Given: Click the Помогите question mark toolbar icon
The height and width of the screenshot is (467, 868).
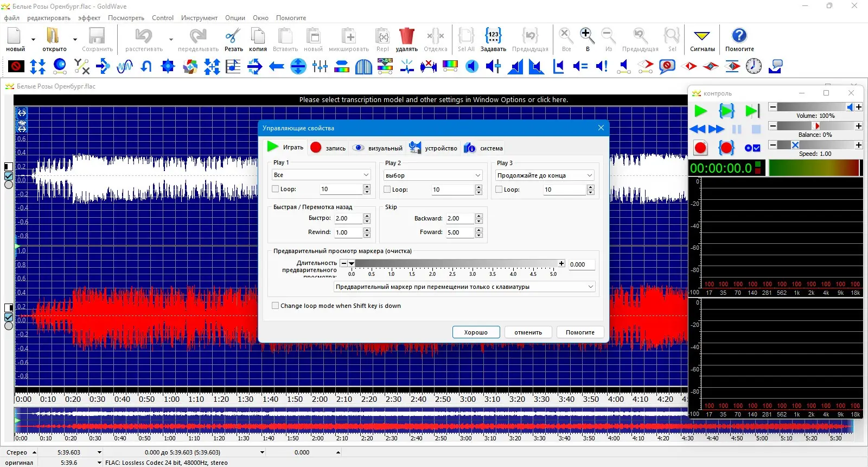Looking at the screenshot, I should pos(739,37).
